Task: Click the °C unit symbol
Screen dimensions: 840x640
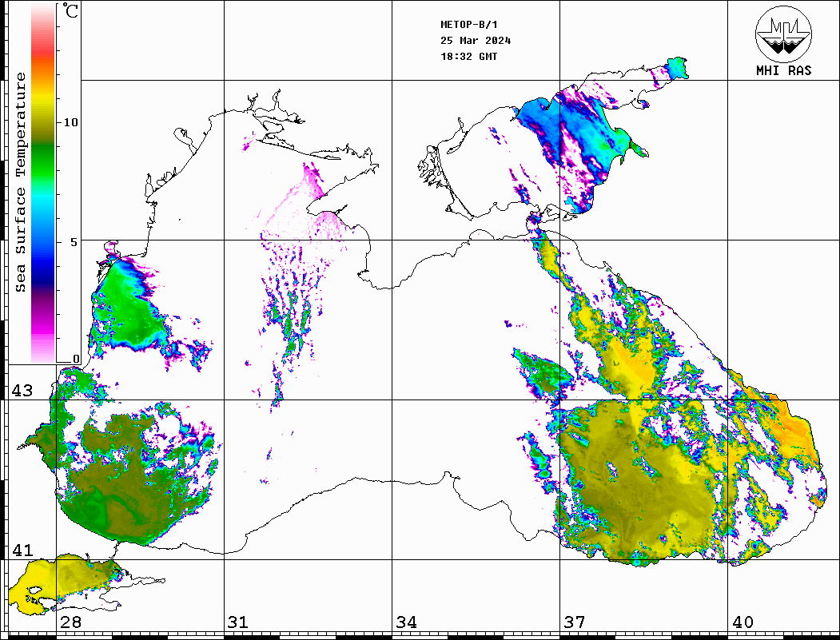Action: pos(70,10)
